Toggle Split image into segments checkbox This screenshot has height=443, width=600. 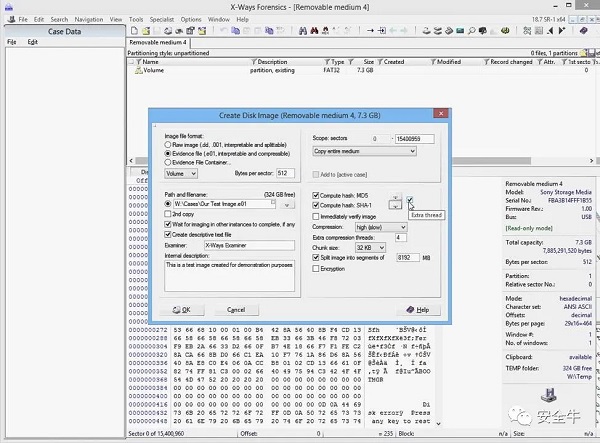[x=316, y=258]
